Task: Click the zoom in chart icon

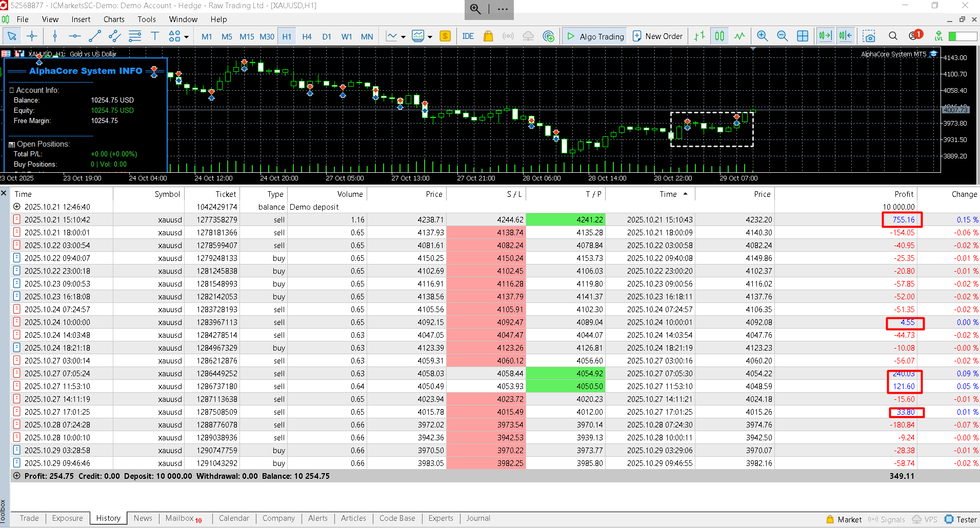Action: 762,36
